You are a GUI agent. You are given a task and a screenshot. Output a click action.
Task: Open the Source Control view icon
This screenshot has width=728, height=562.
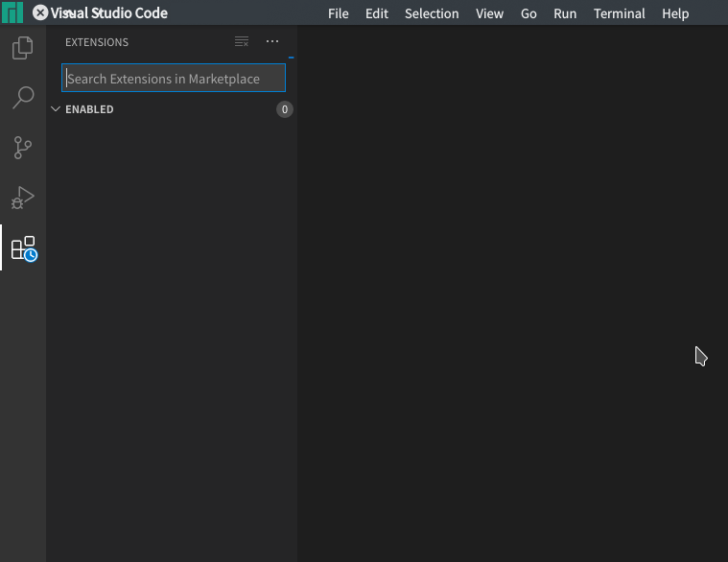pos(23,148)
